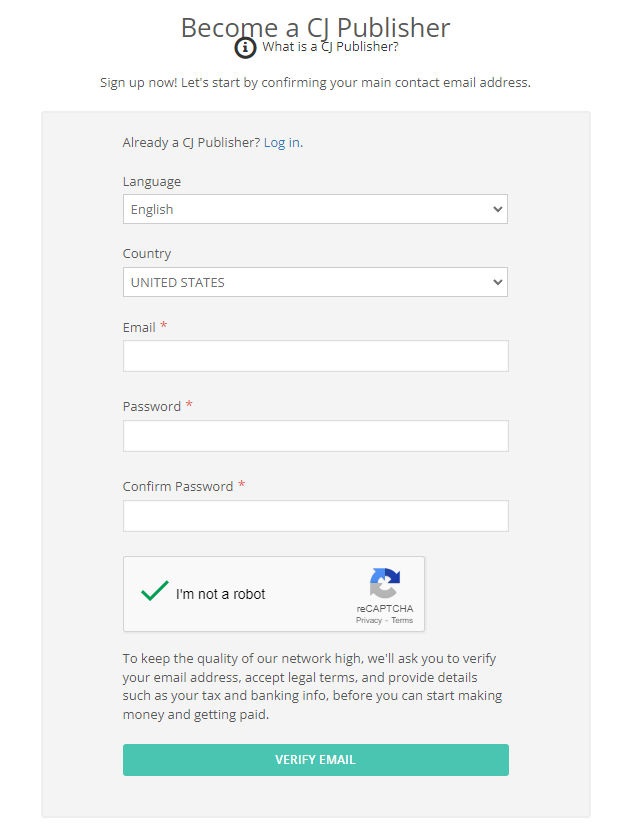Click the Language label above the dropdown

coord(152,181)
